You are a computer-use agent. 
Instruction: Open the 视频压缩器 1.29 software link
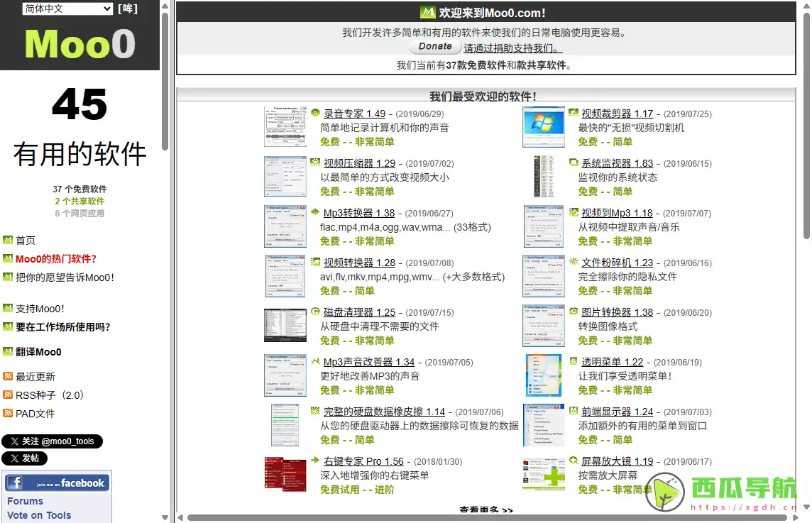tap(359, 163)
